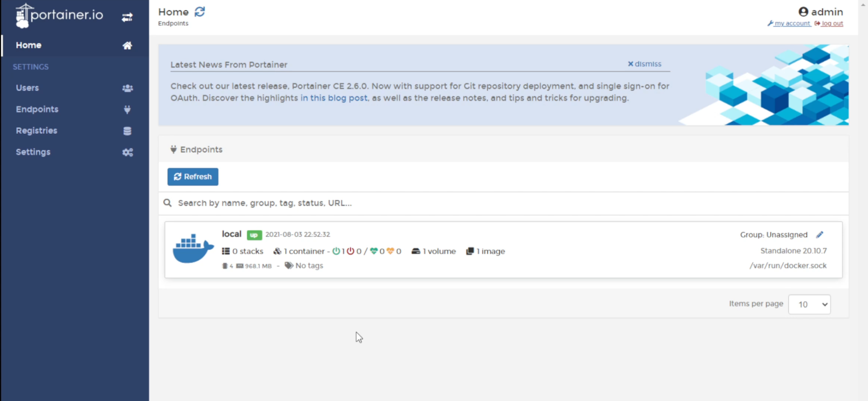
Task: Click the Docker whale icon for local endpoint
Action: [193, 249]
